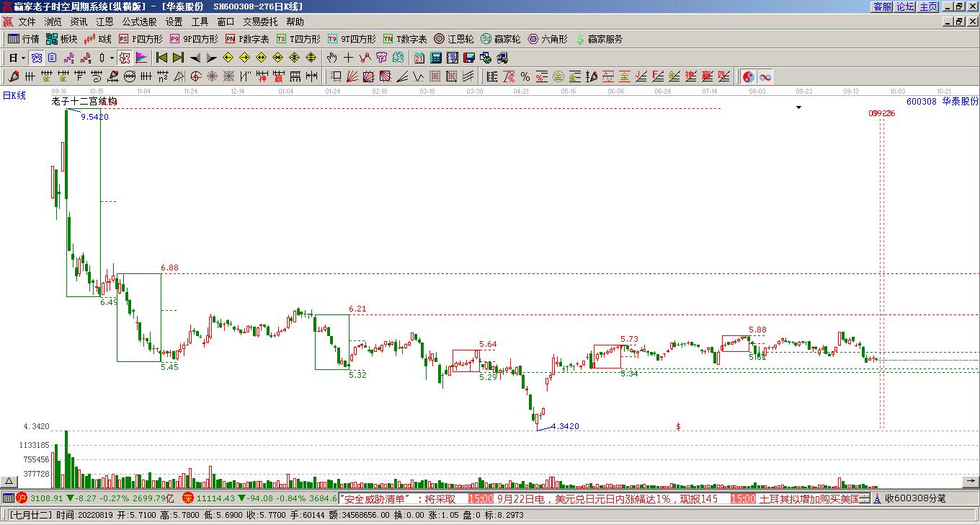Click the 9.5420 high price label

(x=94, y=117)
